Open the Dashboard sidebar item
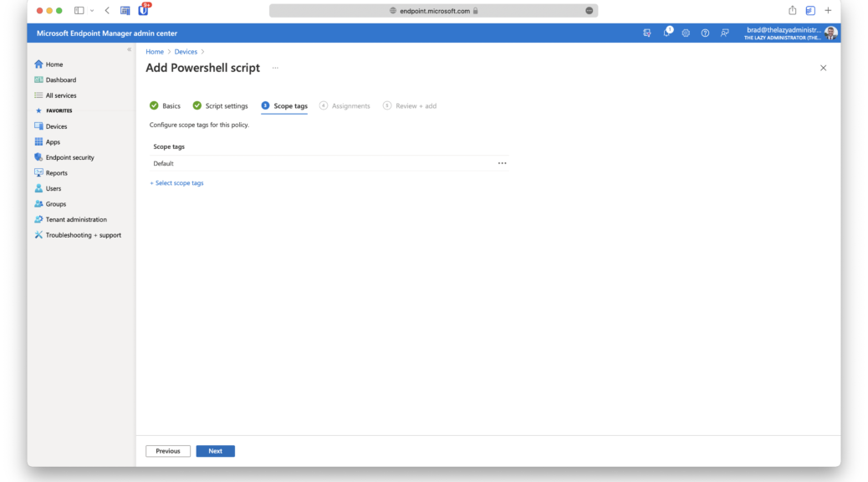 pos(55,79)
